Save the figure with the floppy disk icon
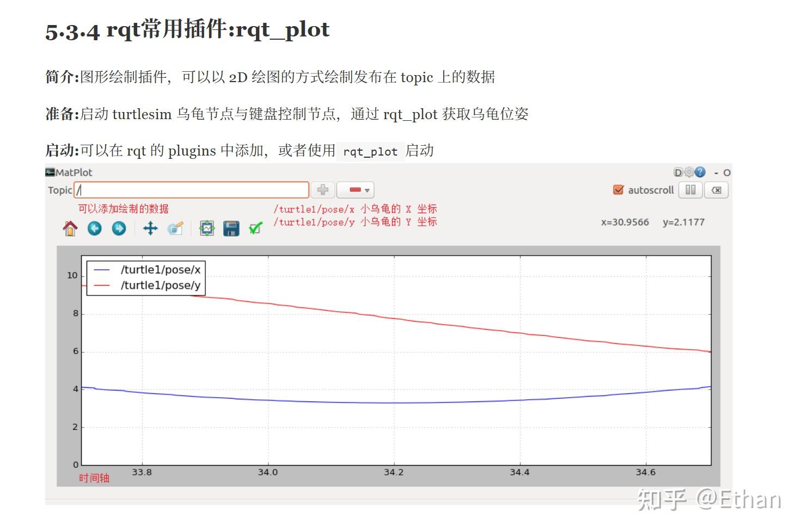 231,228
